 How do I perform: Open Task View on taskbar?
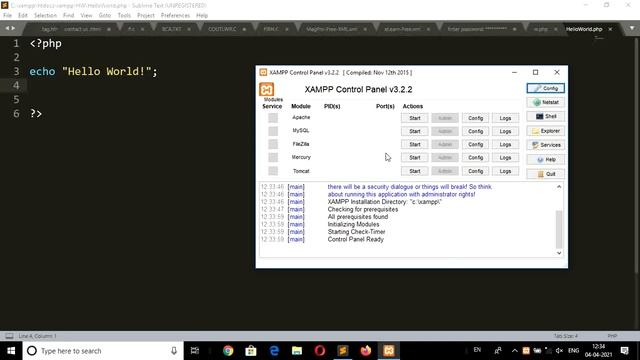coord(195,351)
